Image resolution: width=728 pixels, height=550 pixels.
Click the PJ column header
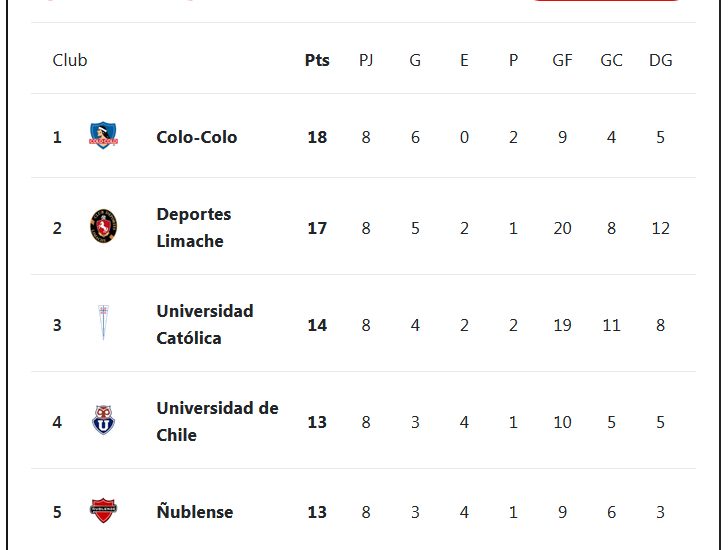click(x=366, y=60)
